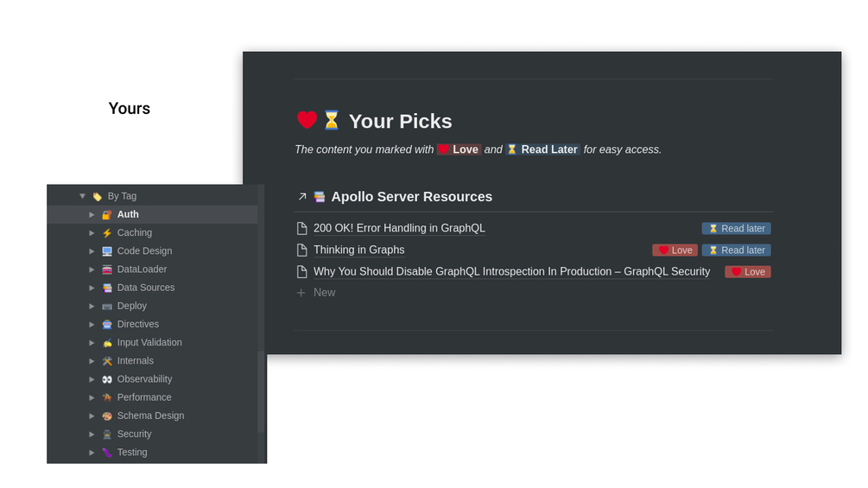The width and height of the screenshot is (868, 488).
Task: Select Testing in the sidebar
Action: (132, 453)
